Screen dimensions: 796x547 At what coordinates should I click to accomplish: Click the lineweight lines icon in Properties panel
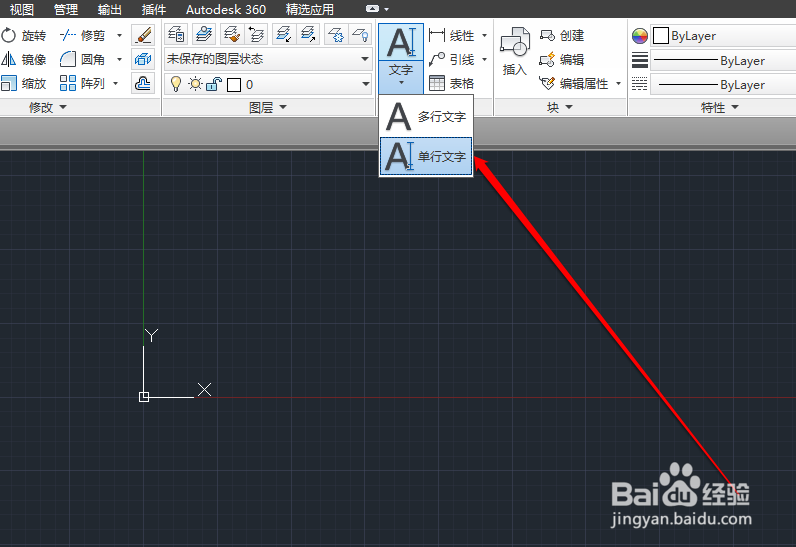[x=640, y=60]
